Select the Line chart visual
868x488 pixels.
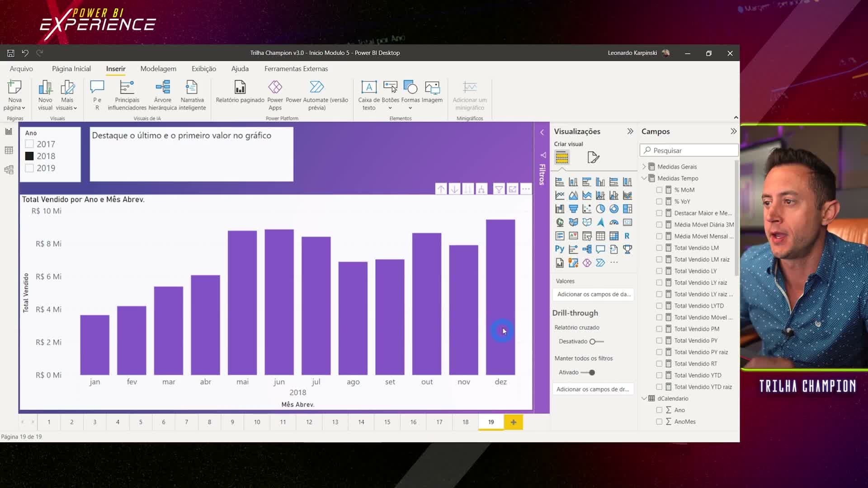click(x=560, y=195)
